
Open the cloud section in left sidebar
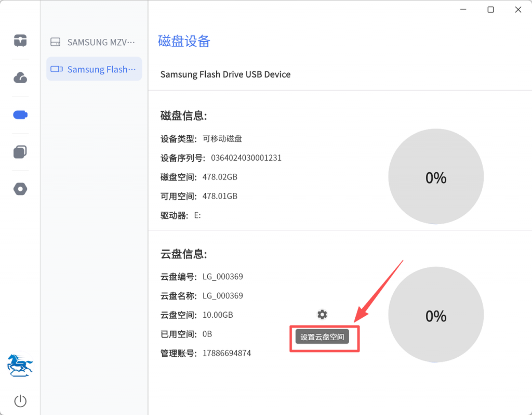click(x=20, y=77)
